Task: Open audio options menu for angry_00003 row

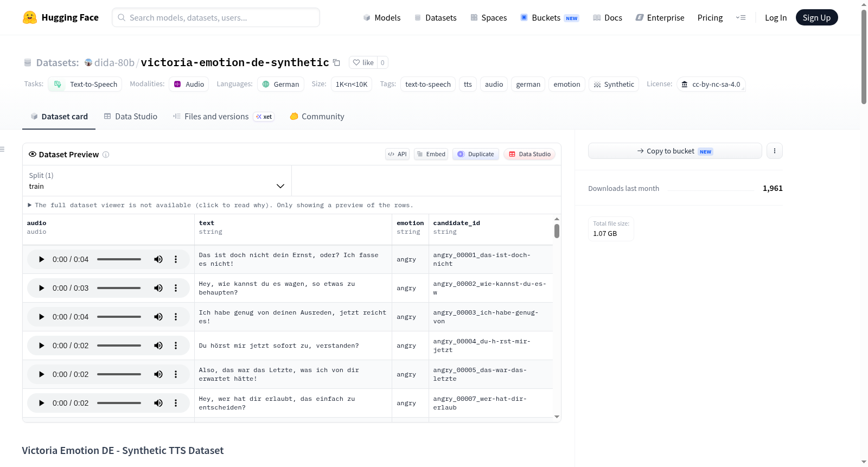Action: pos(176,317)
